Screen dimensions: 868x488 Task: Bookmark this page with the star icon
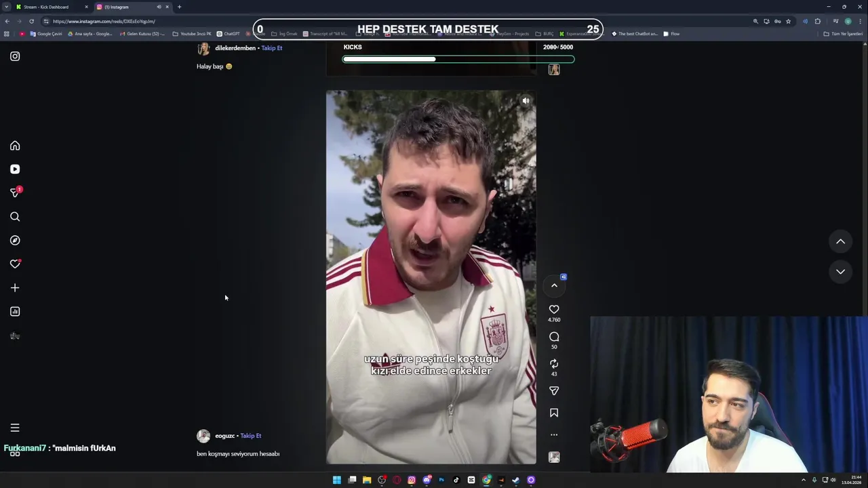pos(788,21)
